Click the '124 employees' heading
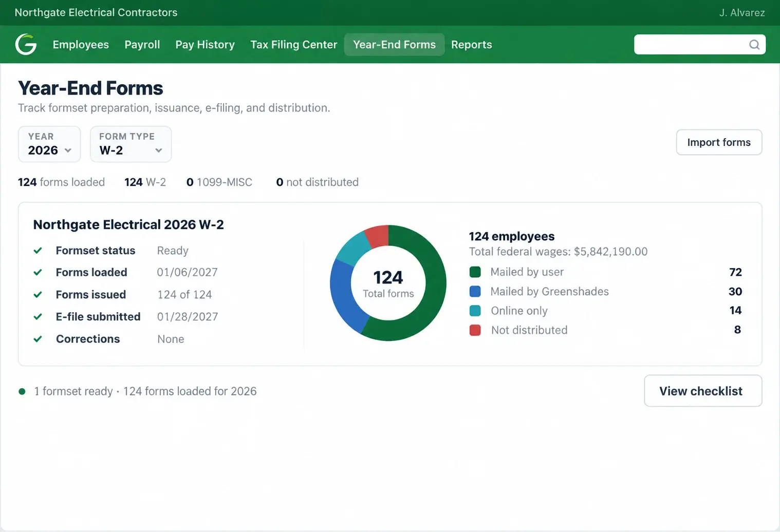 [x=512, y=236]
